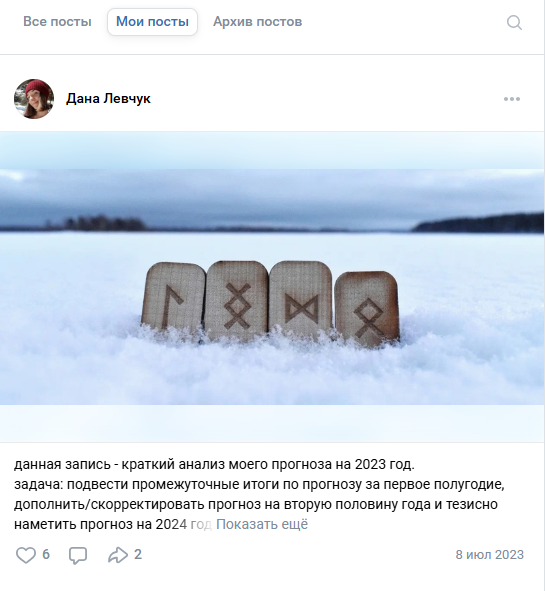Click the last rune tile in photo

pyautogui.click(x=367, y=307)
